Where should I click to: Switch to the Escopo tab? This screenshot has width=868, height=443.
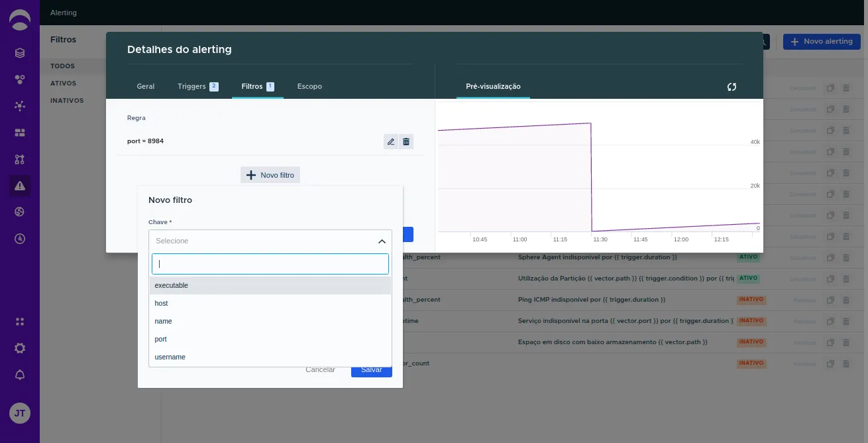point(309,86)
